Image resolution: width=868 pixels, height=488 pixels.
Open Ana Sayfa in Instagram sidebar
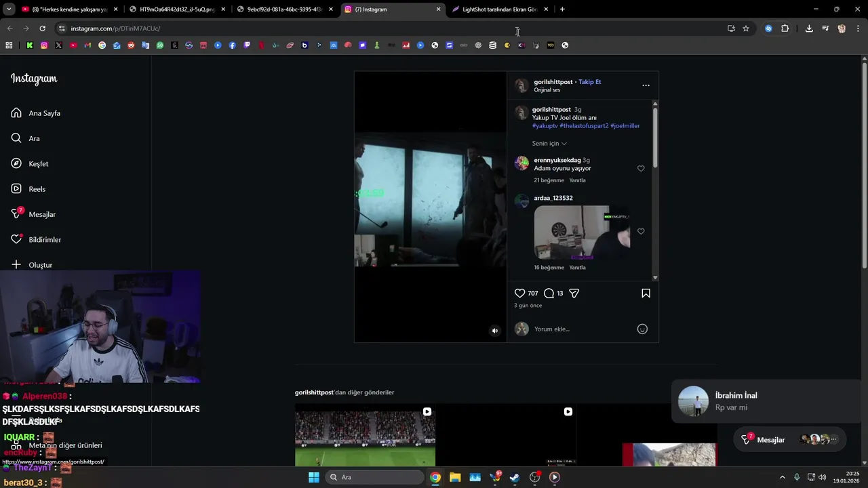click(36, 113)
